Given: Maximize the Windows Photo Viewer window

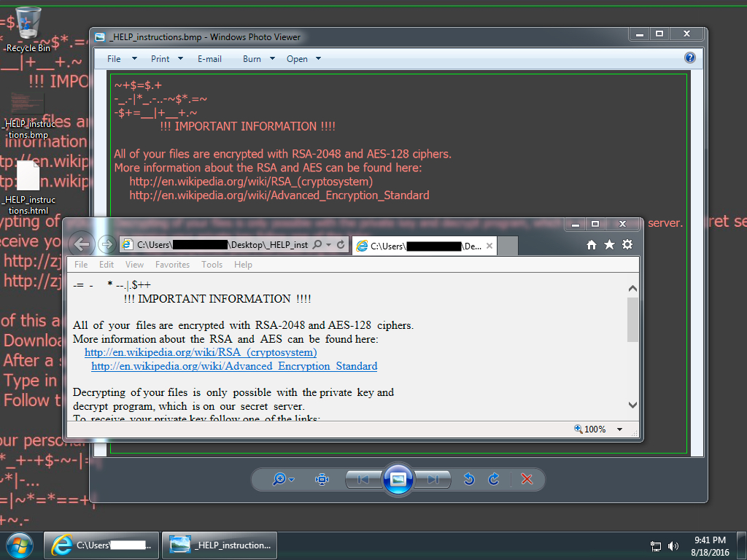Looking at the screenshot, I should pos(659,34).
